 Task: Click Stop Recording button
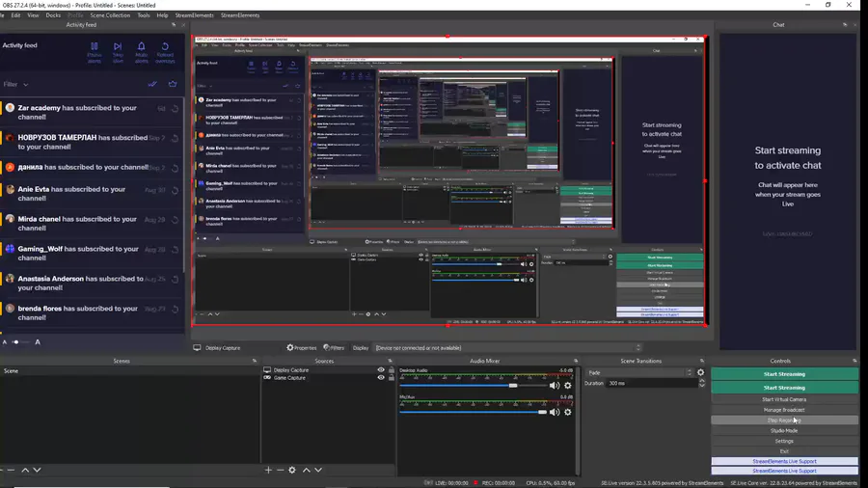tap(784, 420)
